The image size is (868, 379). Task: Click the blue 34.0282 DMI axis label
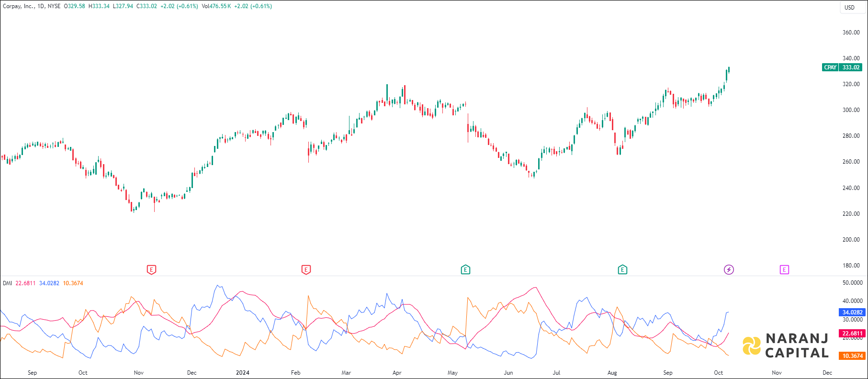tap(852, 312)
